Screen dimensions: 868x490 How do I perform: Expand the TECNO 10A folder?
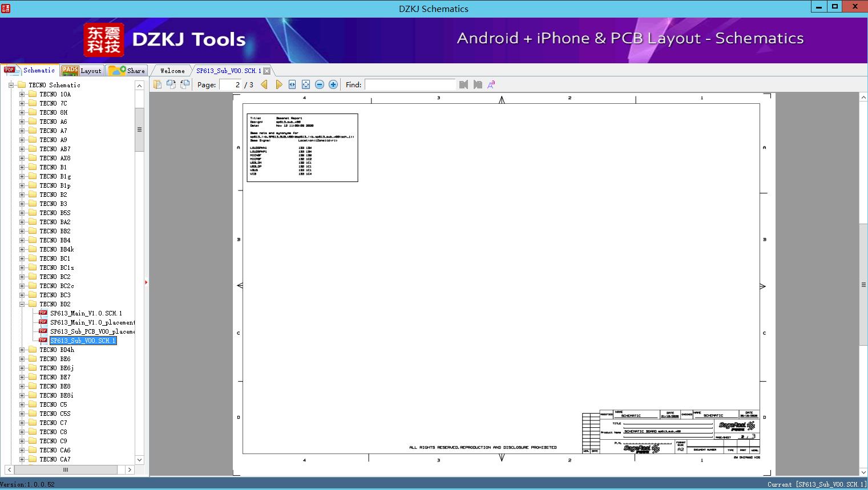pos(22,94)
